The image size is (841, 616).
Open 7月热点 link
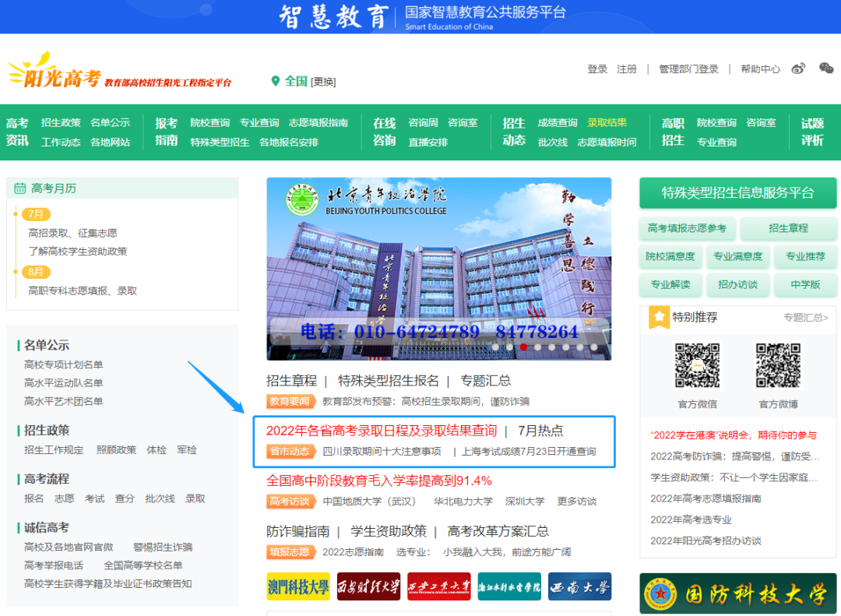(x=540, y=431)
